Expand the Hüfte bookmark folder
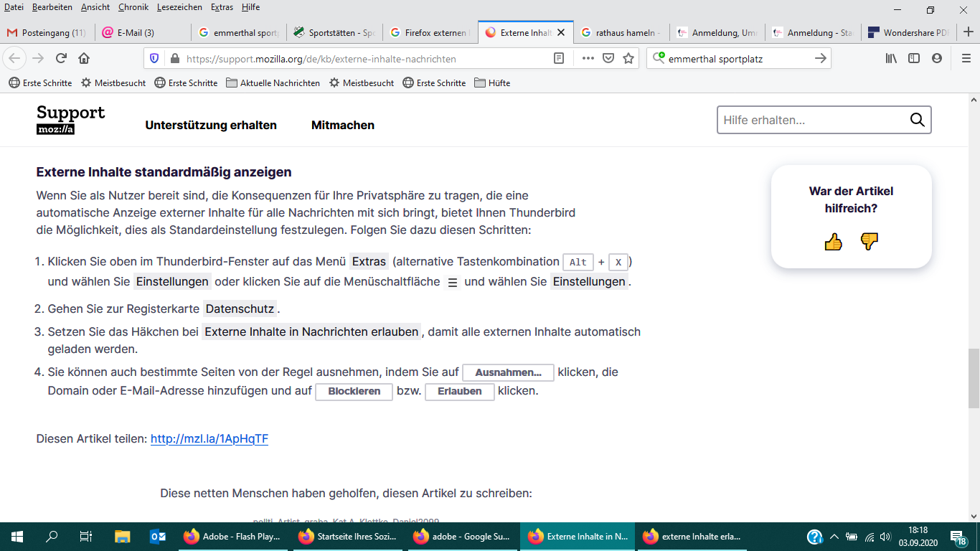Viewport: 980px width, 551px height. (492, 83)
